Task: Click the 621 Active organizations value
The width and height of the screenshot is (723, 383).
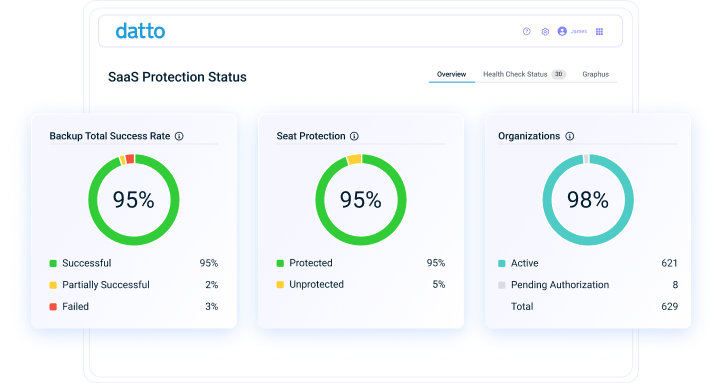Action: point(670,263)
